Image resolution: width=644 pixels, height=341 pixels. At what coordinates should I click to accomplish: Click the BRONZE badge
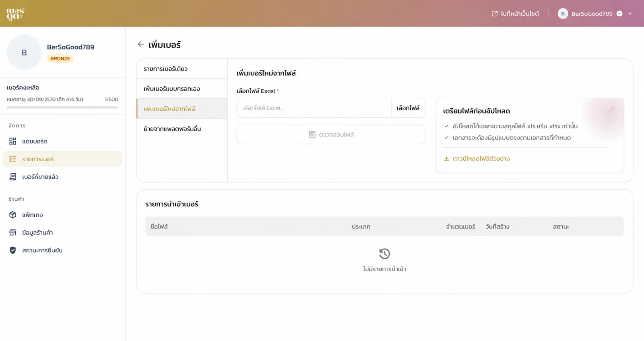coord(60,58)
